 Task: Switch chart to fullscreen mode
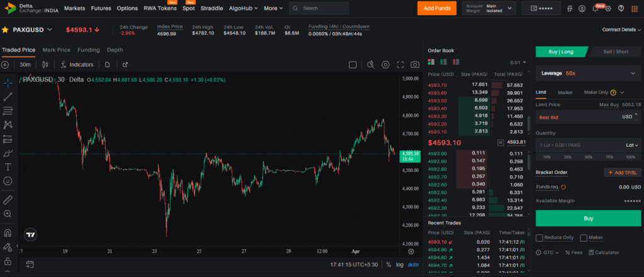click(401, 65)
